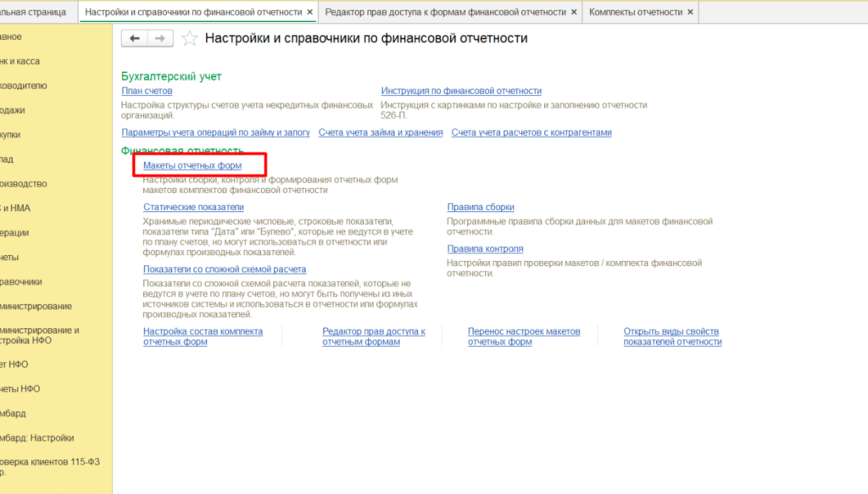Image resolution: width=868 pixels, height=494 pixels.
Task: Open the Правила контроля link
Action: click(x=485, y=249)
